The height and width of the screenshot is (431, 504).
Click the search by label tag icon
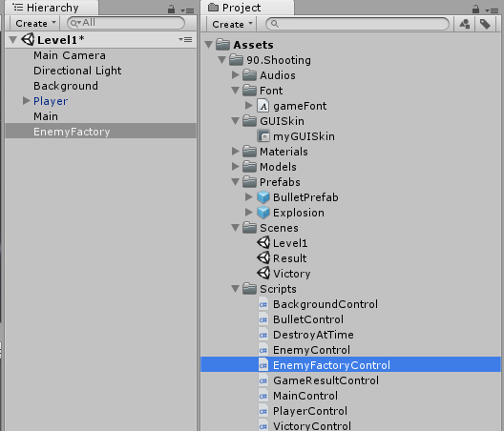(485, 24)
